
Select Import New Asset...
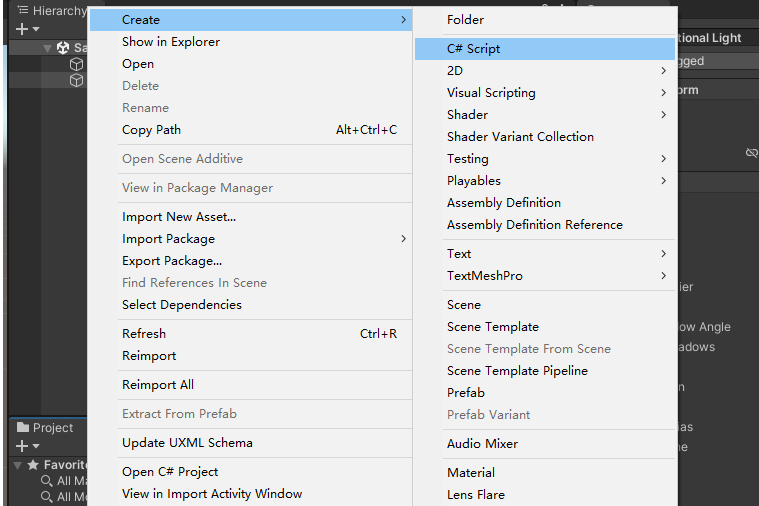tap(251, 217)
